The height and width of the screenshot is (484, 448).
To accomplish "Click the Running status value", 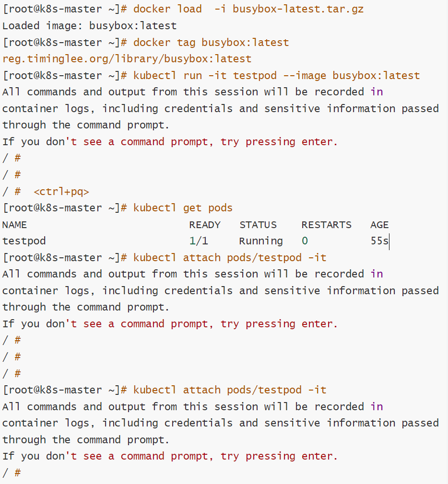I will click(x=261, y=241).
